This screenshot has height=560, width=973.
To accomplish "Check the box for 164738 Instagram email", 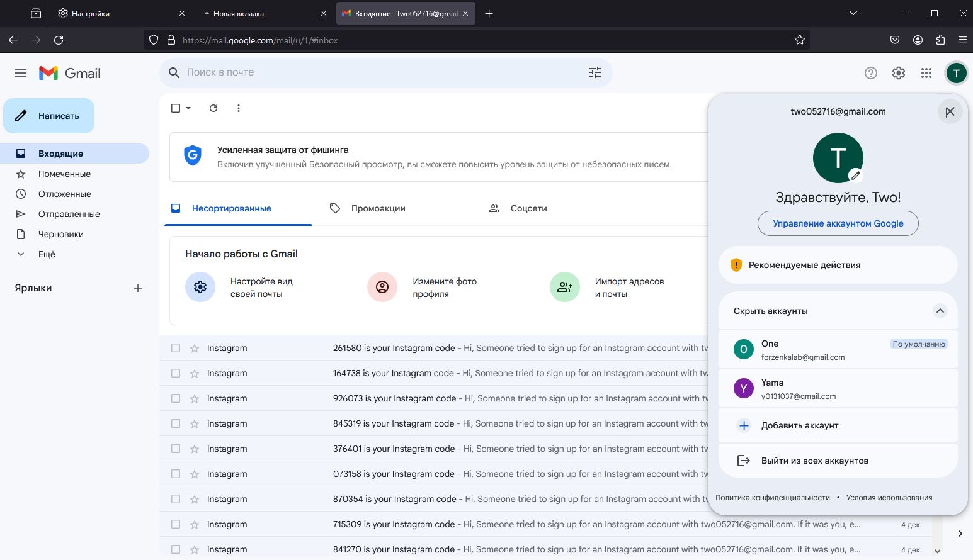I will click(x=176, y=373).
